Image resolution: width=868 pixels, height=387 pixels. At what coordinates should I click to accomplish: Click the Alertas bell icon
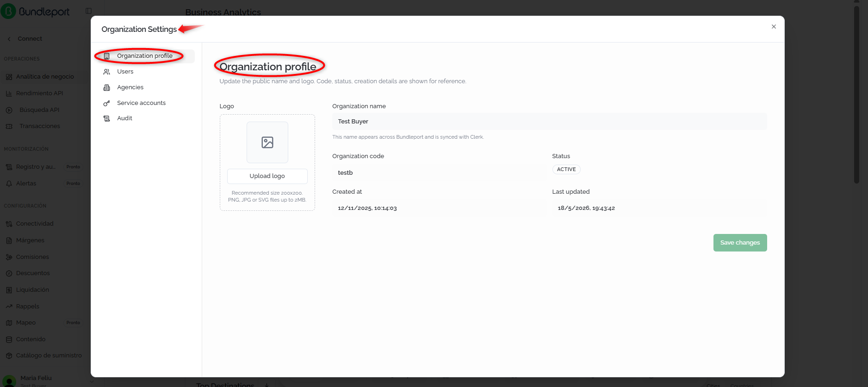pos(9,184)
